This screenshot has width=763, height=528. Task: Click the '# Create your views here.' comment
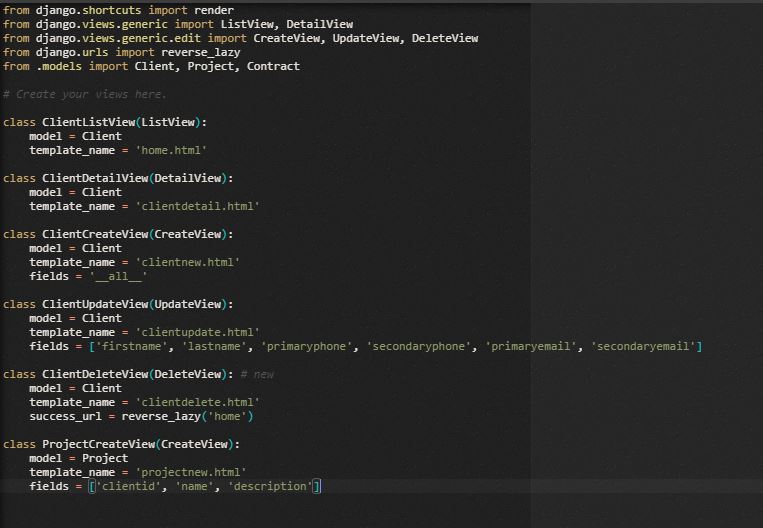[x=85, y=94]
